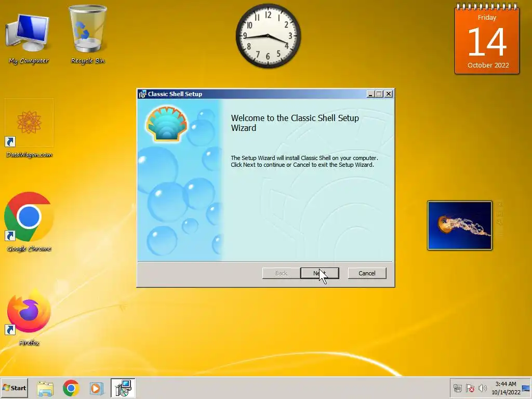Click the orange calendar gadget
The width and height of the screenshot is (532, 399).
pos(487,38)
